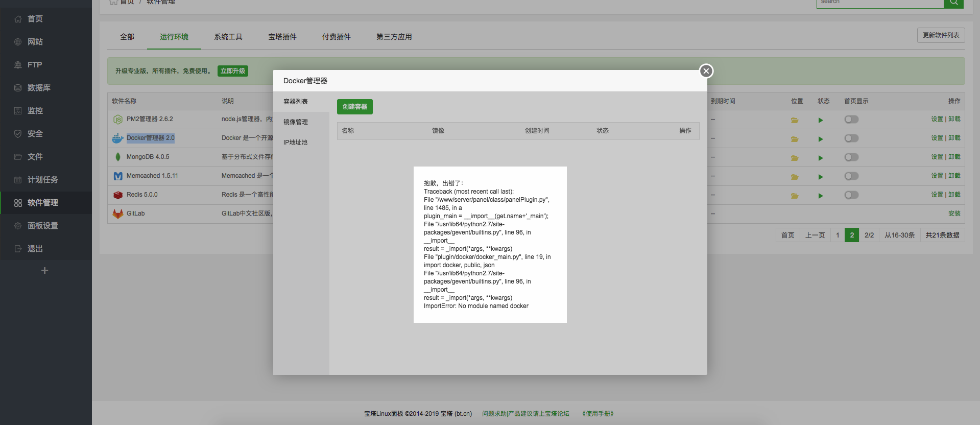Click the highlighted Docker管理器 2.0 name
Image resolution: width=980 pixels, height=425 pixels.
(151, 138)
